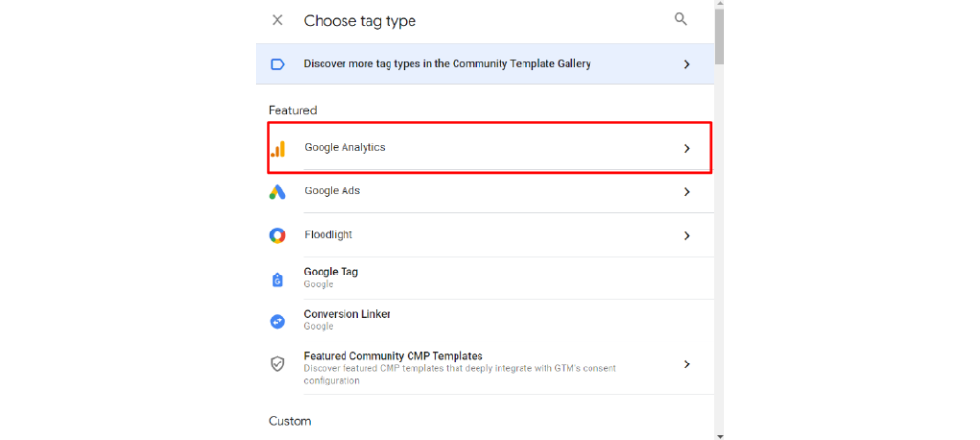Image resolution: width=980 pixels, height=440 pixels.
Task: Click the vertical scrollbar thumb
Action: (x=719, y=36)
